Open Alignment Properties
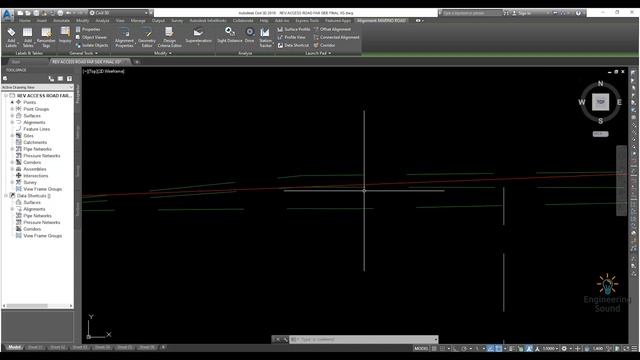640x360 pixels. click(x=124, y=37)
